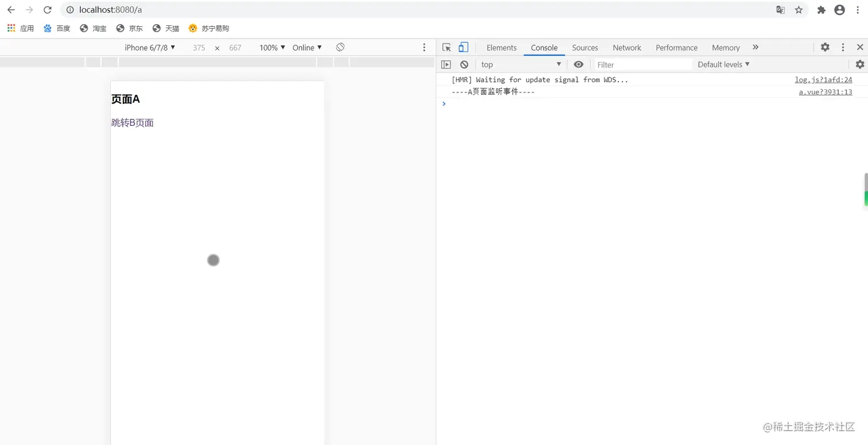Open source link a.vue?3931:13
The height and width of the screenshot is (445, 868).
pos(826,92)
